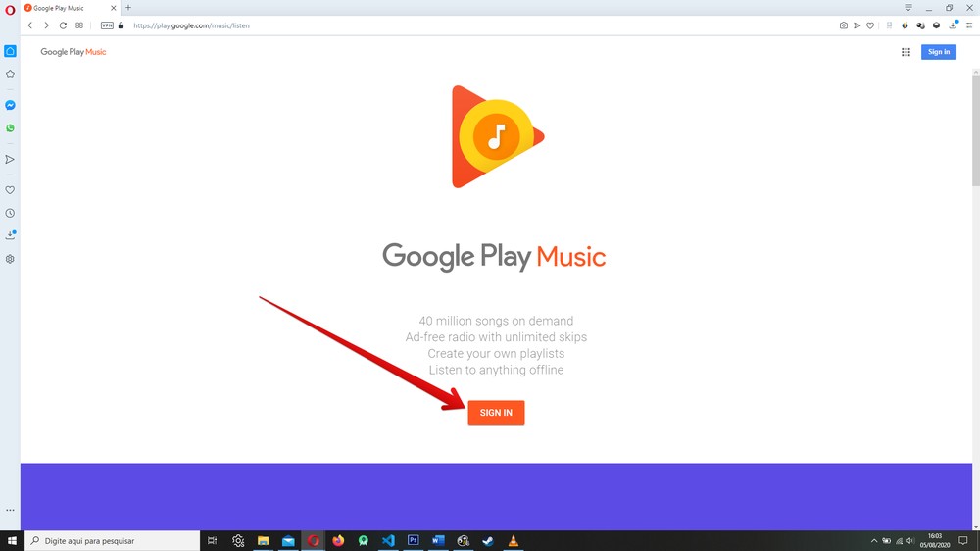
Task: Open the Speed Dial grid icon
Action: pyautogui.click(x=79, y=25)
